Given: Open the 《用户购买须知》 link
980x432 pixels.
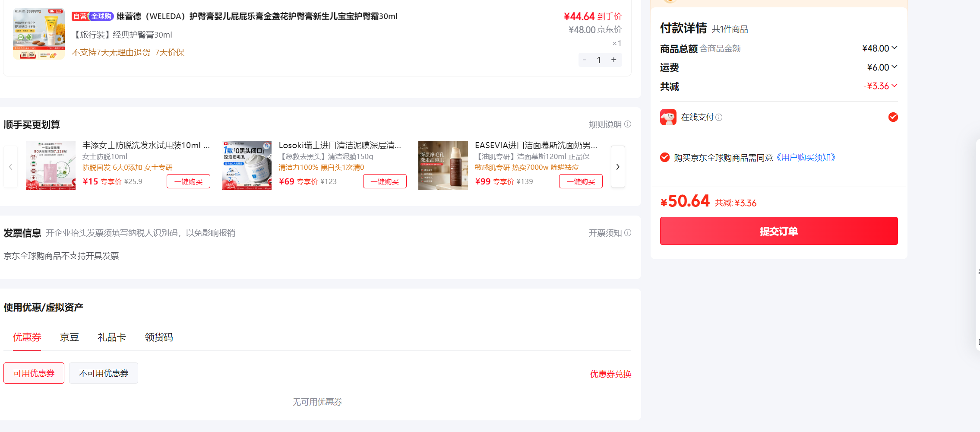Looking at the screenshot, I should coord(806,158).
